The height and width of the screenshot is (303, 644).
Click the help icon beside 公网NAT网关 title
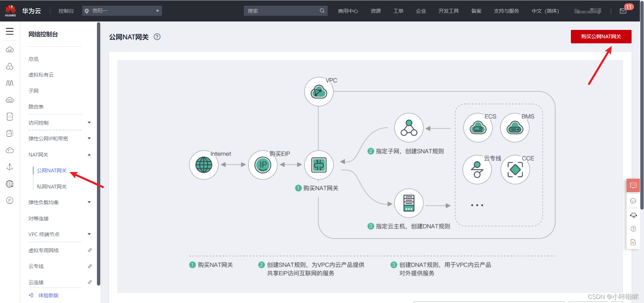(x=157, y=37)
